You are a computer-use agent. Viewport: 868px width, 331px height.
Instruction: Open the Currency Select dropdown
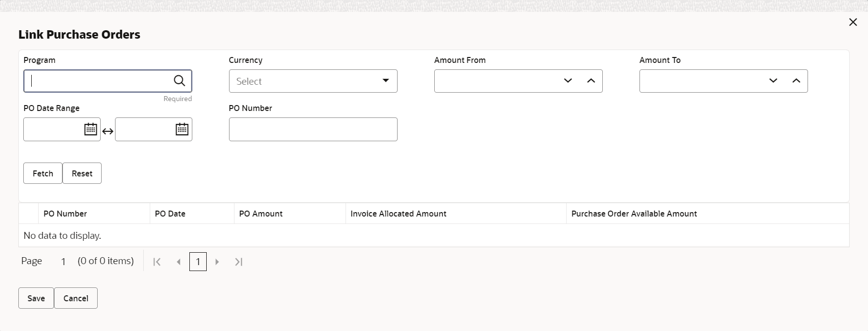(313, 81)
